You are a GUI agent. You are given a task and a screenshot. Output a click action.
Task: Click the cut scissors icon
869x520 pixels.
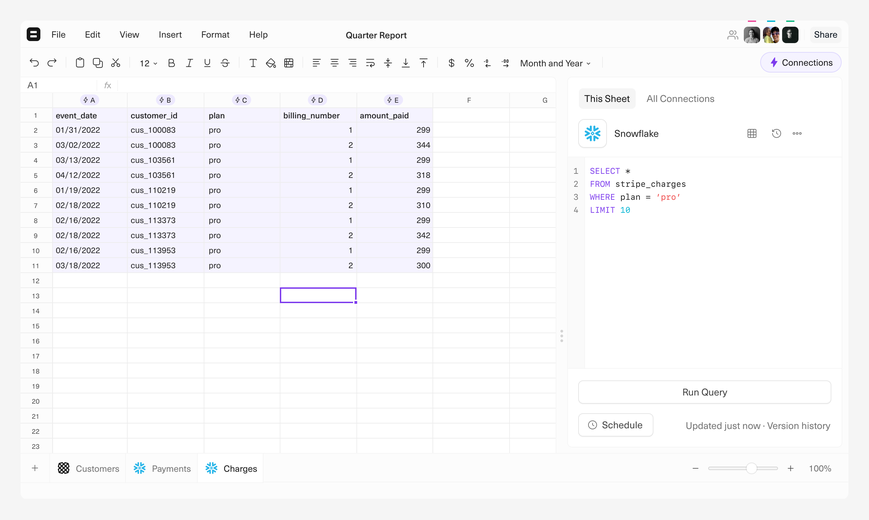tap(115, 63)
